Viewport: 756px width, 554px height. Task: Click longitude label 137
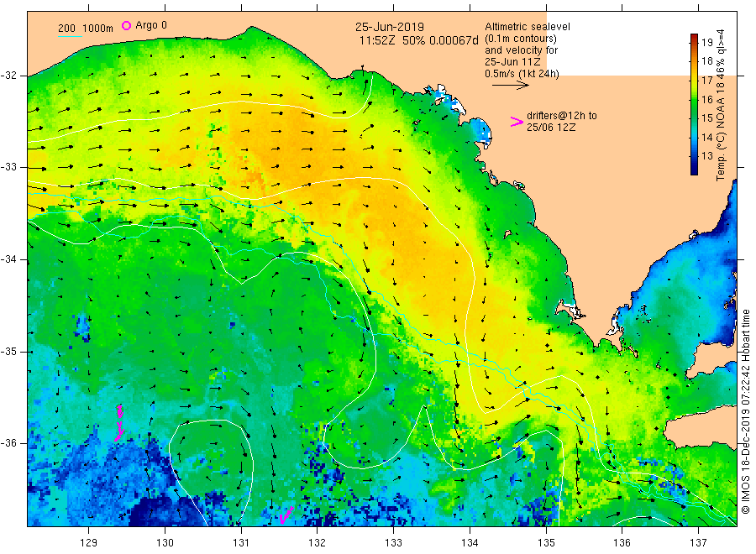698,543
